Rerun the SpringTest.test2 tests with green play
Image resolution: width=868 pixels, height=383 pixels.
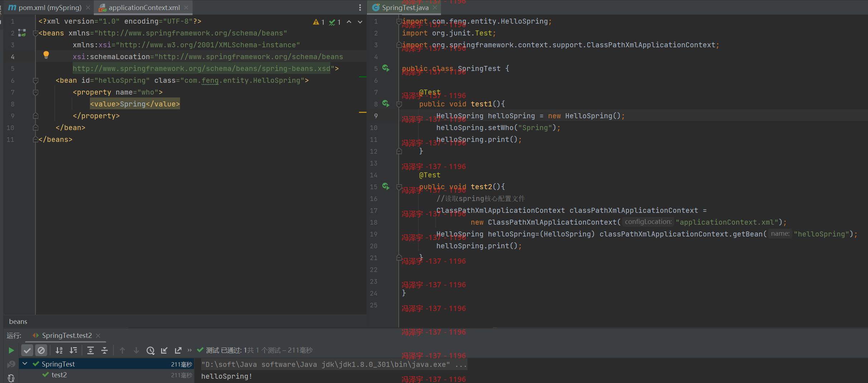(x=11, y=350)
